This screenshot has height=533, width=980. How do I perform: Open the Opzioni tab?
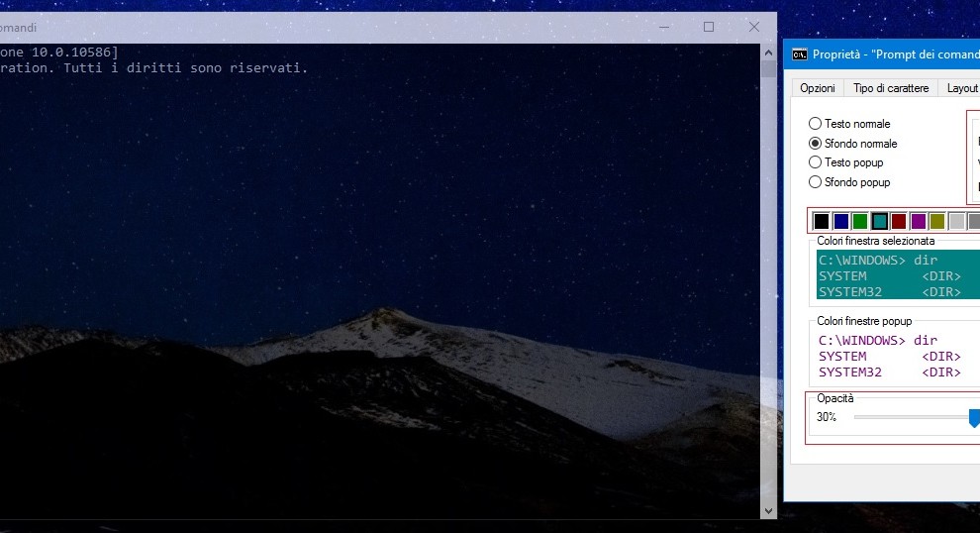pos(818,88)
